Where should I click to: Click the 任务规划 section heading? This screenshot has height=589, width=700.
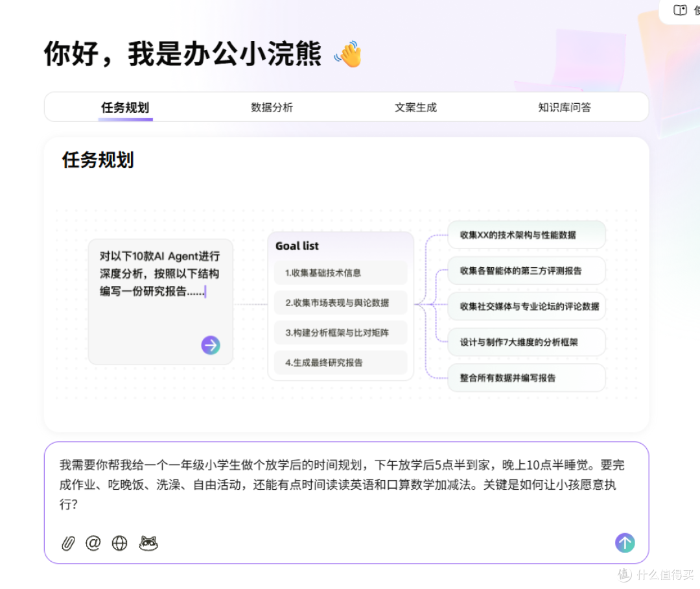[x=98, y=160]
